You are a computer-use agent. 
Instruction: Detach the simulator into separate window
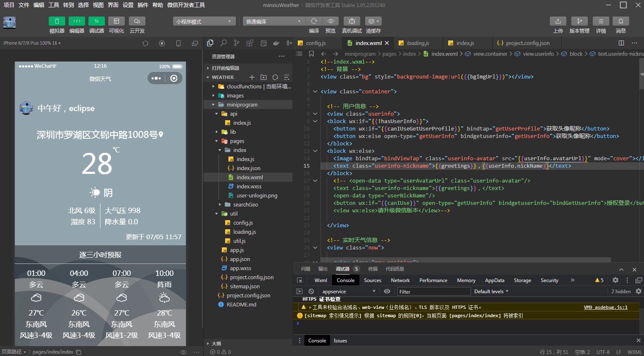tap(195, 43)
